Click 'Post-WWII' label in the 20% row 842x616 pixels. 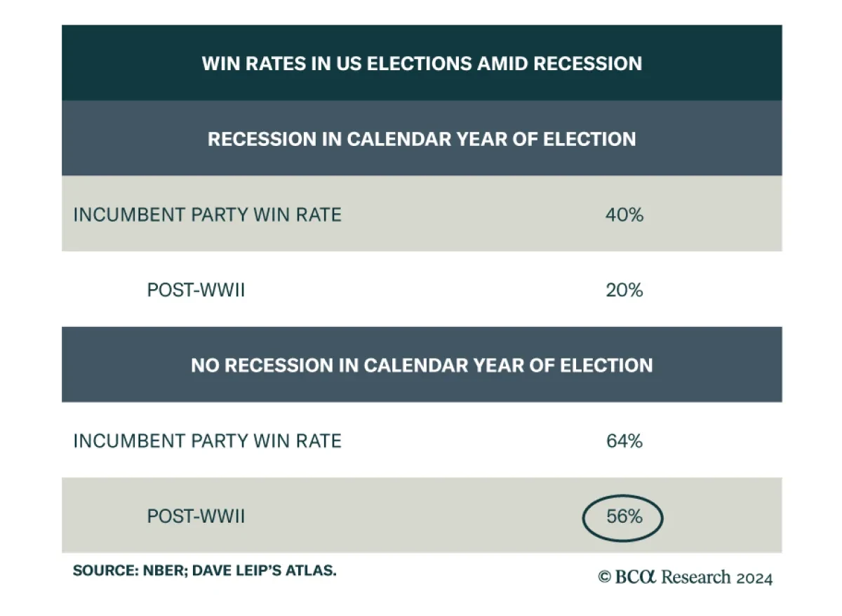click(196, 290)
